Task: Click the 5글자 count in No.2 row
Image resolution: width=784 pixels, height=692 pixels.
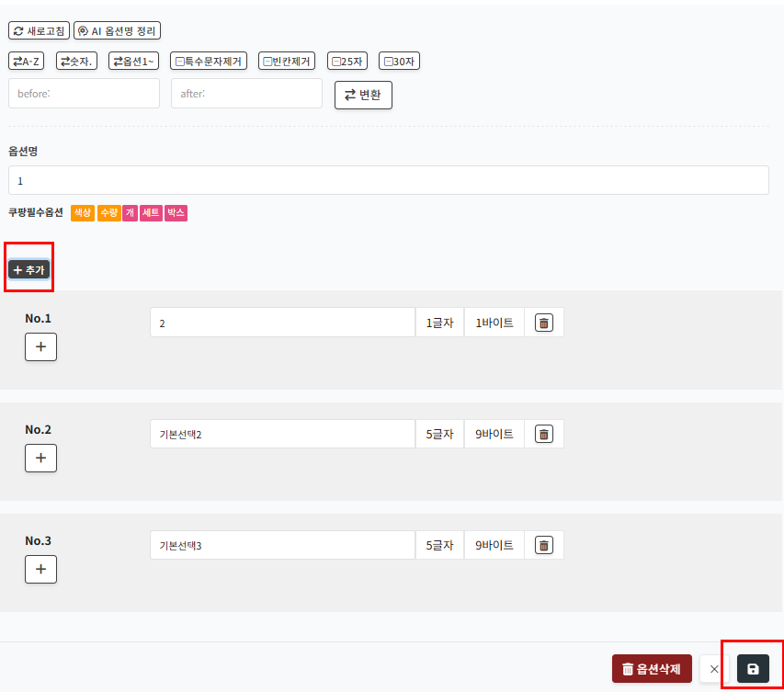Action: point(440,434)
